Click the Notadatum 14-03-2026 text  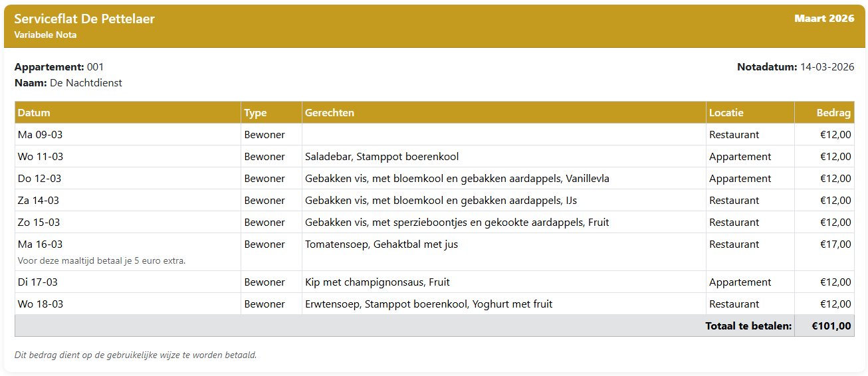pyautogui.click(x=796, y=67)
